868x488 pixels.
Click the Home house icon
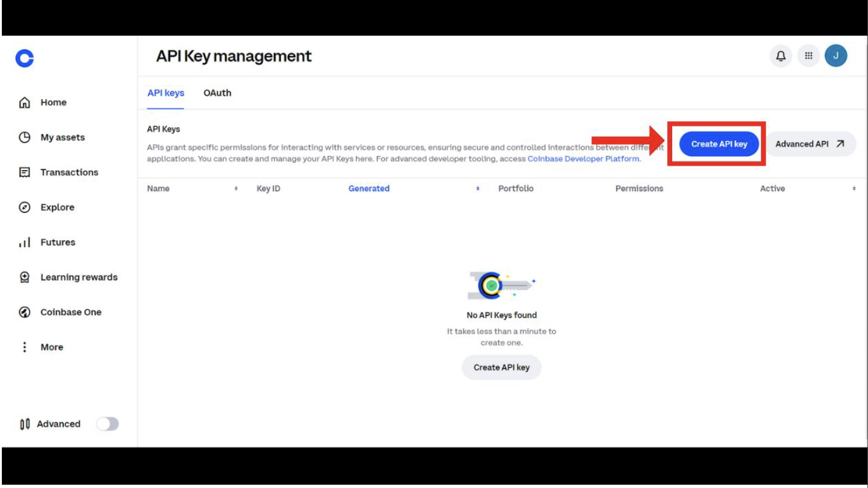(x=25, y=102)
